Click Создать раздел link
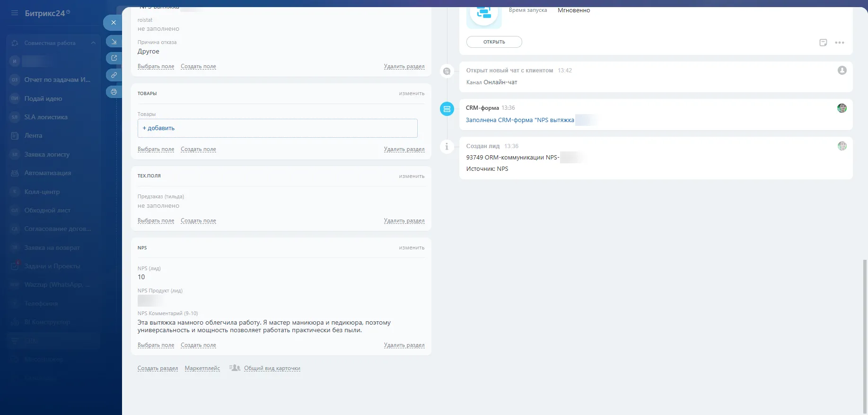 click(158, 369)
